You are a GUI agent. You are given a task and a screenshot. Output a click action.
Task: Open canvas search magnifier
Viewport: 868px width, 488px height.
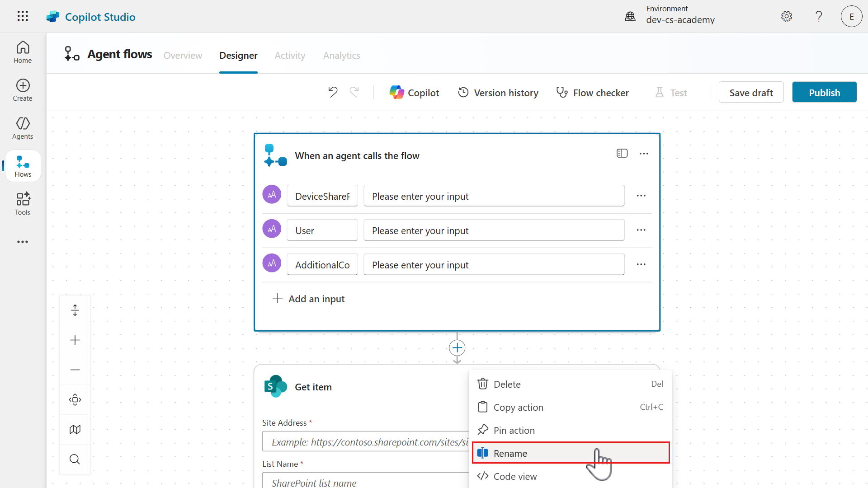click(x=75, y=459)
